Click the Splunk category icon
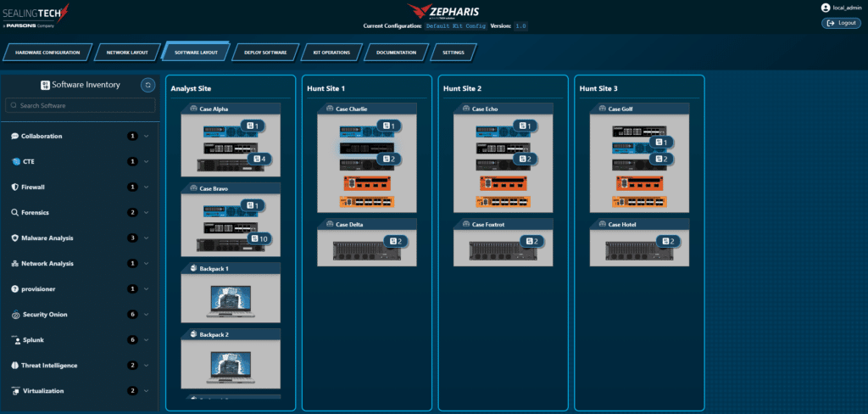This screenshot has width=868, height=414. [x=15, y=339]
